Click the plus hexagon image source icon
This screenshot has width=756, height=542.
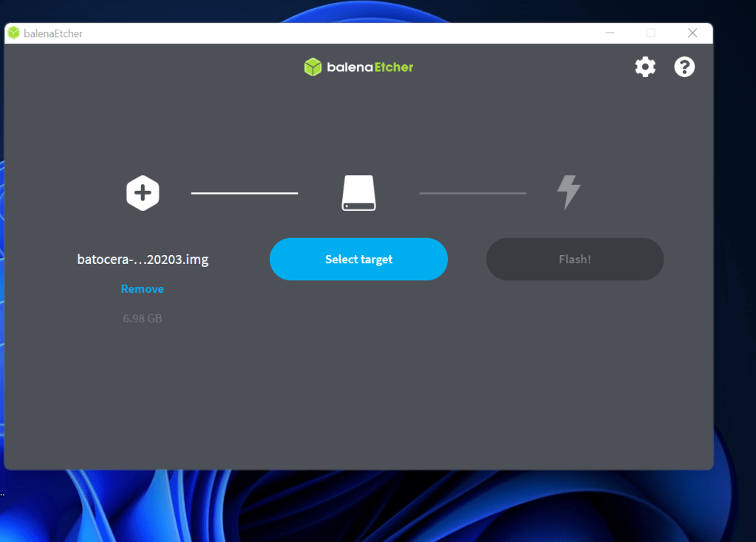pyautogui.click(x=143, y=194)
